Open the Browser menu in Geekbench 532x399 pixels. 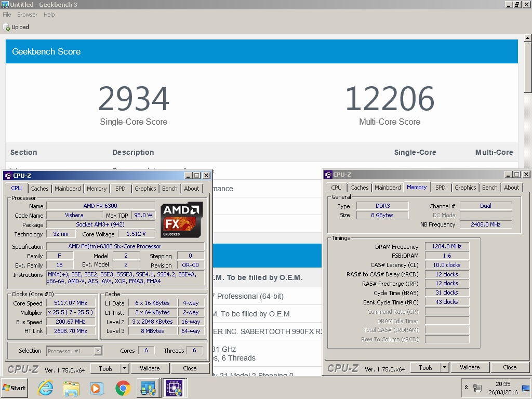click(27, 15)
